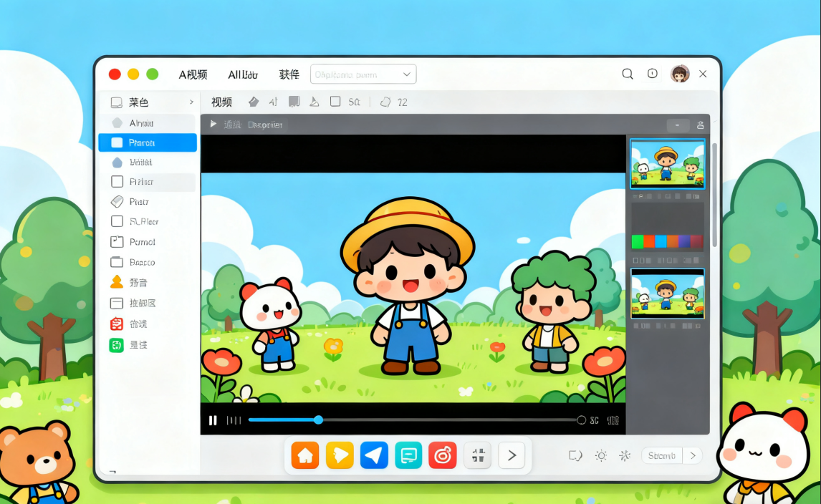Screen dimensions: 821x504
Task: Pick the green color swatch in right panel
Action: point(636,241)
